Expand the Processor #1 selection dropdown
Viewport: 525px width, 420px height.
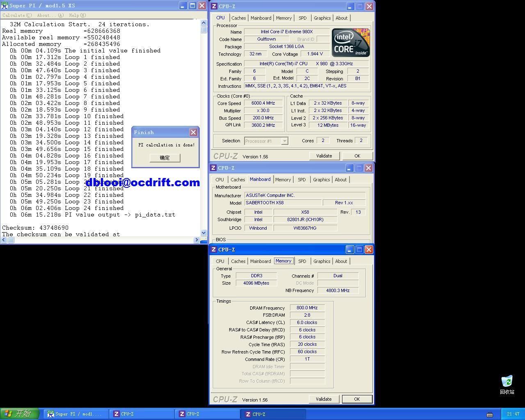point(285,141)
